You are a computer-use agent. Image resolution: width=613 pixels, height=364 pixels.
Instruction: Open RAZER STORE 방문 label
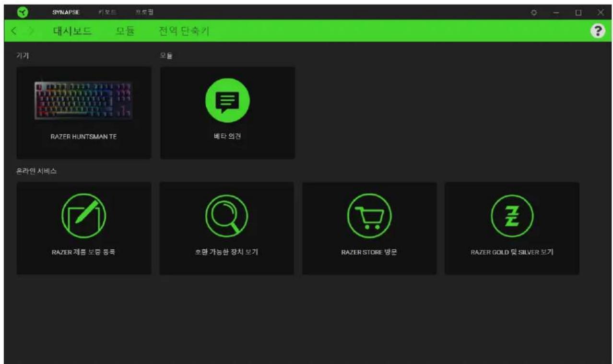tap(369, 253)
